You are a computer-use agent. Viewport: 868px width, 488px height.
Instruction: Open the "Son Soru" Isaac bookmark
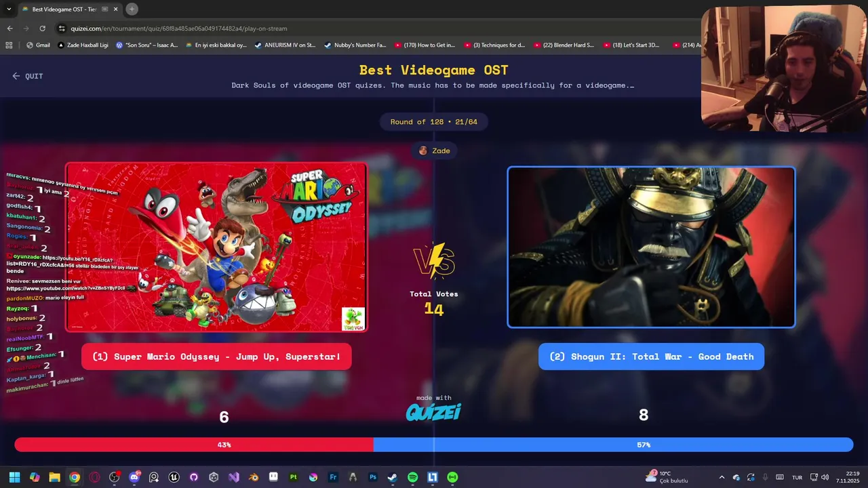pos(146,45)
